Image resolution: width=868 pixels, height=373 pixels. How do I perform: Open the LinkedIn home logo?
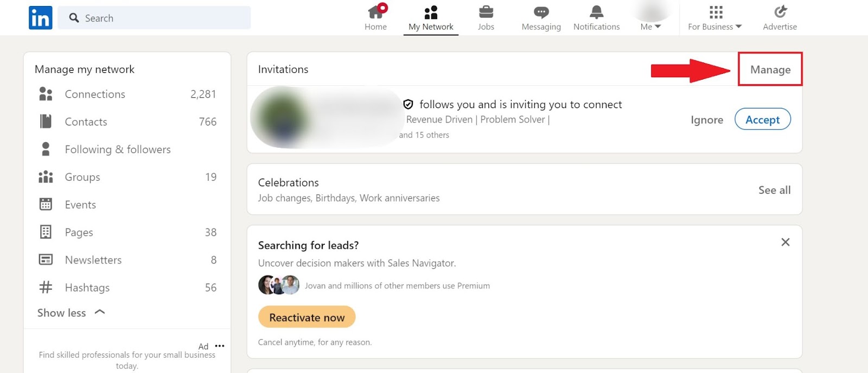click(x=40, y=17)
